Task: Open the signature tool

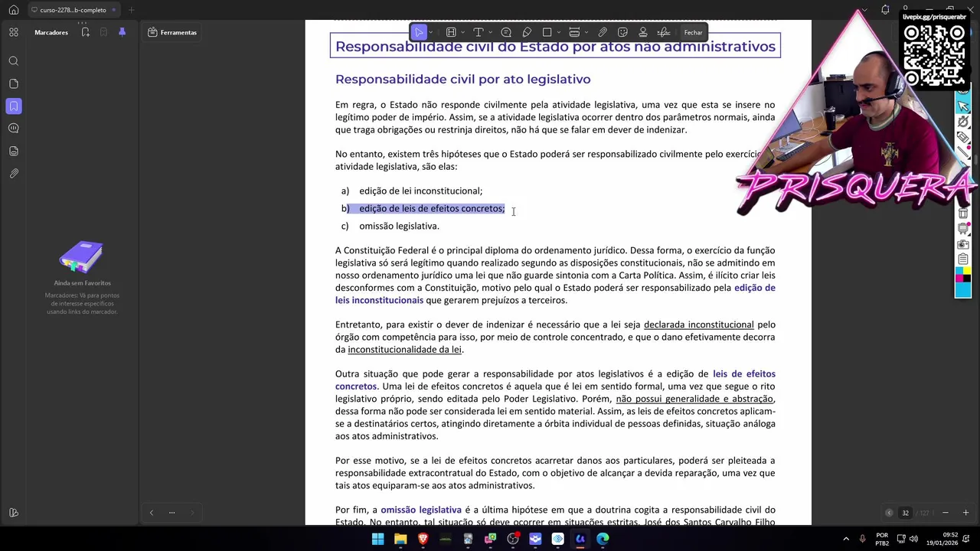Action: coord(664,32)
